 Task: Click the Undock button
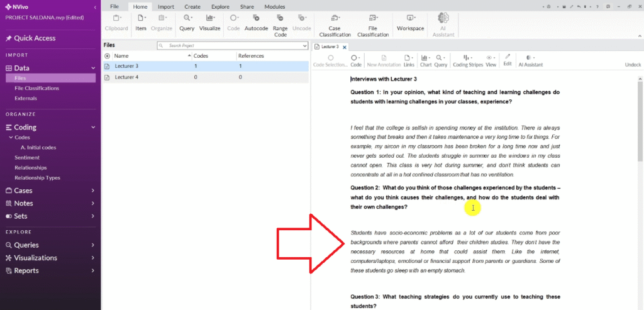pos(633,64)
